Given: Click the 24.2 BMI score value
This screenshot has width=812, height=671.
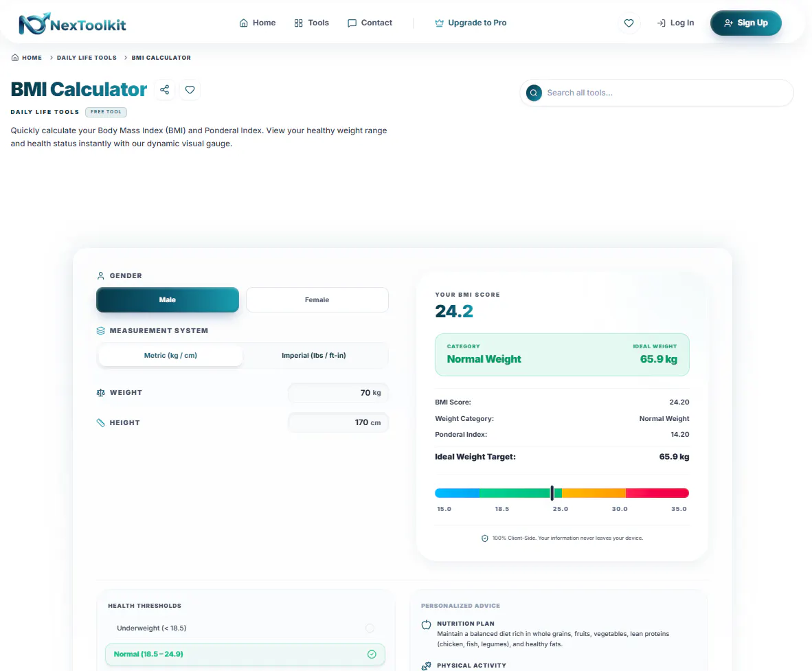Looking at the screenshot, I should (x=454, y=311).
